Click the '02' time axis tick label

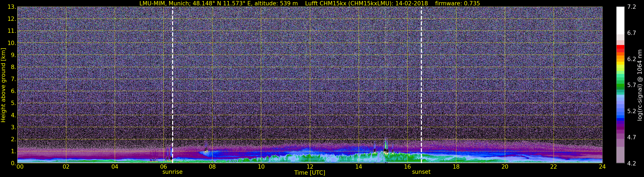[66, 166]
